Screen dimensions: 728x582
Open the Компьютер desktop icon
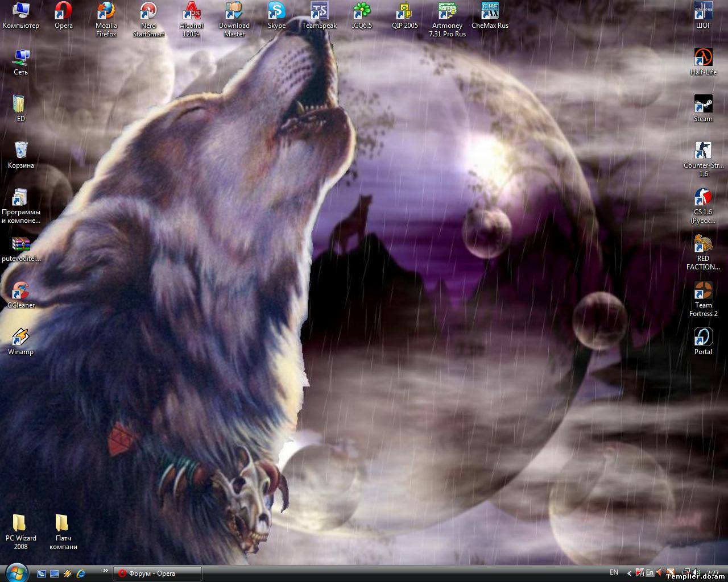[x=21, y=15]
